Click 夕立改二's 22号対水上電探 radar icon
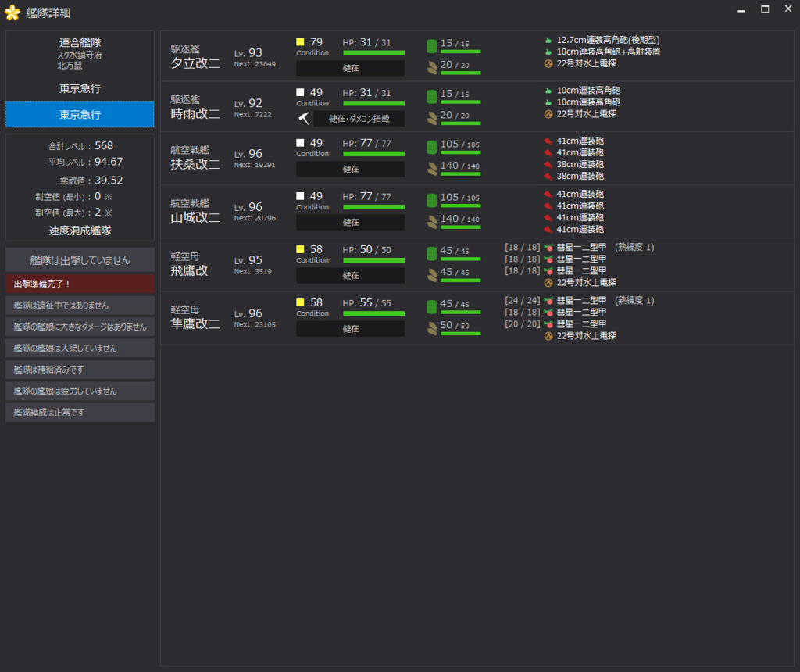This screenshot has height=672, width=800. [x=548, y=63]
